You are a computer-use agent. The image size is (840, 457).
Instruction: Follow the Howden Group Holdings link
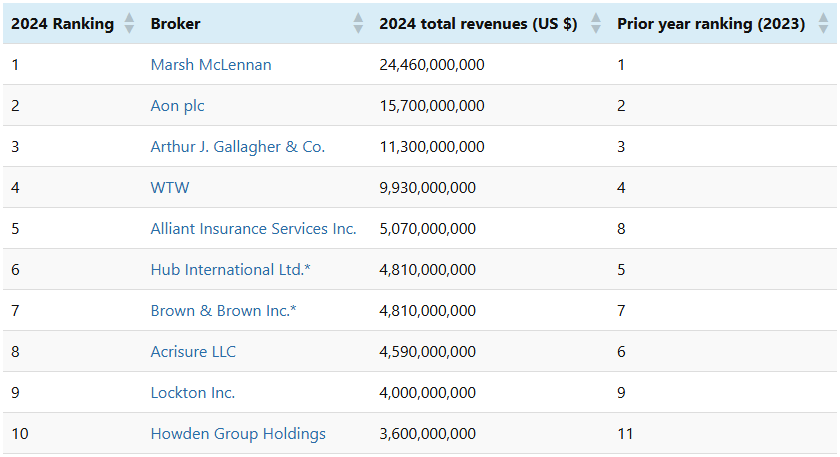(x=238, y=434)
